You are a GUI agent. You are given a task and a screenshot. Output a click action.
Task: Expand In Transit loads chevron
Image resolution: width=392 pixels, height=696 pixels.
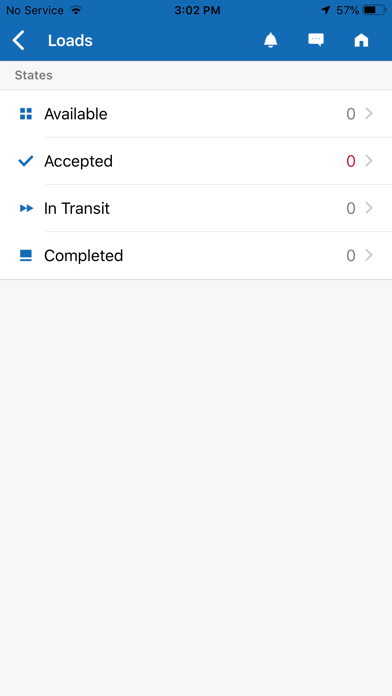pos(368,208)
